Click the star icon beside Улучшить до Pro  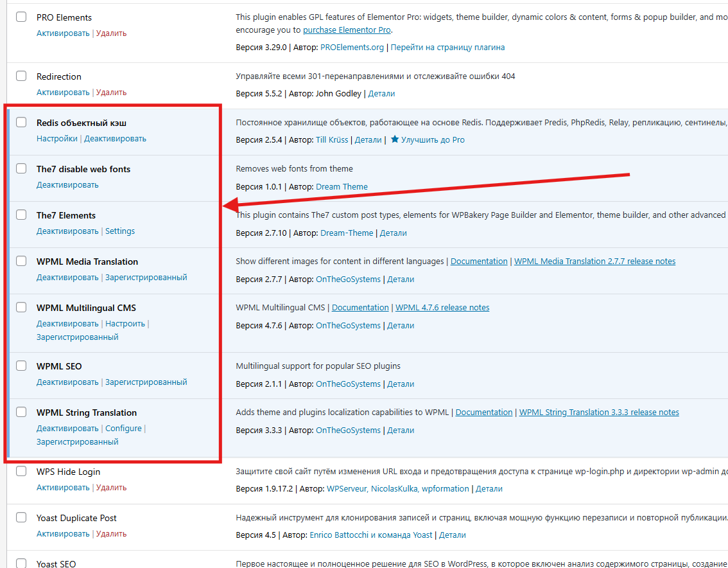[395, 139]
